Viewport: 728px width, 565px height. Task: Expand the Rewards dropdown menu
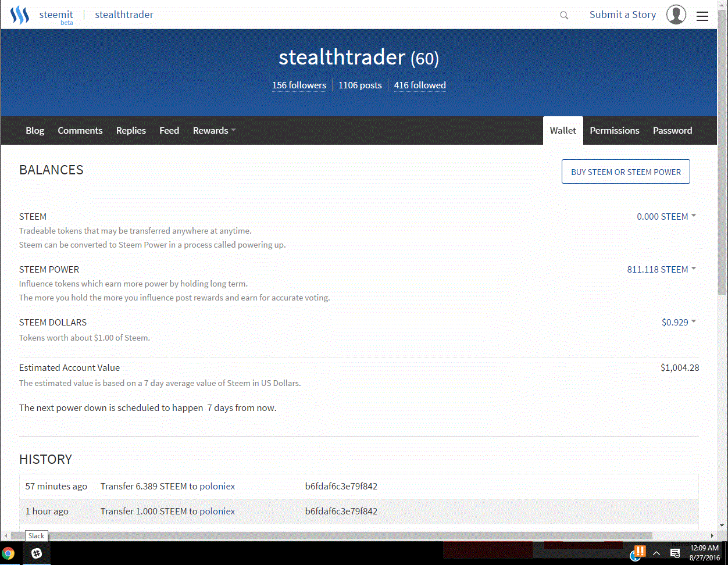214,131
